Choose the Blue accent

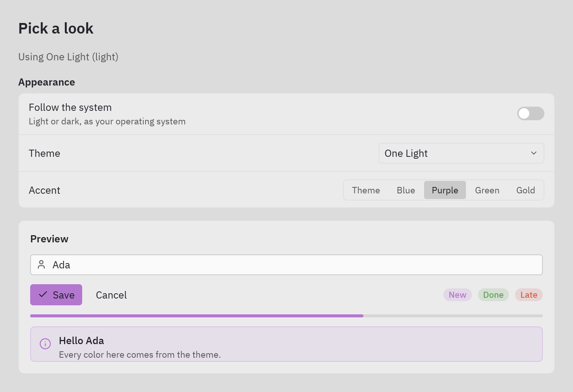[x=406, y=190]
